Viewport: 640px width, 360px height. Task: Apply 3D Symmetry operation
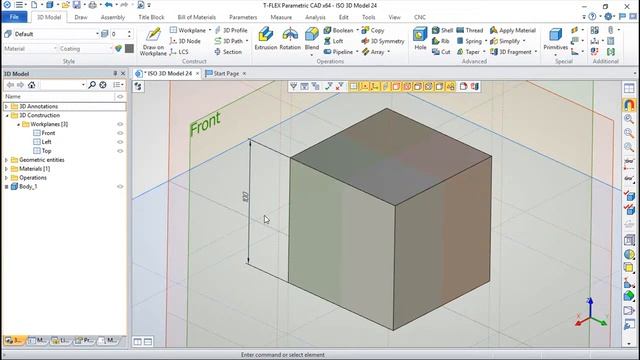point(383,41)
